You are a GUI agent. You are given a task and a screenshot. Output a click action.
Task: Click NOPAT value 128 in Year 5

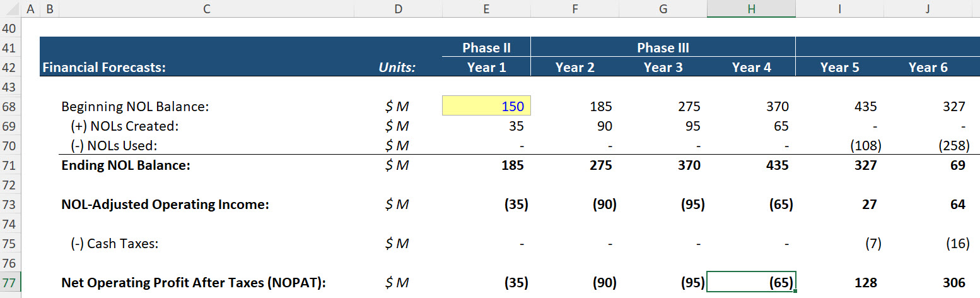point(865,283)
